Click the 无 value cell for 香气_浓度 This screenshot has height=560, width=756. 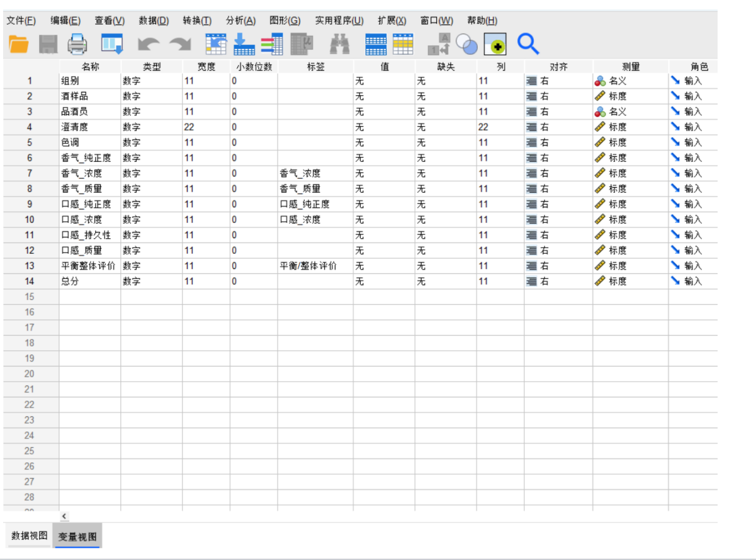384,173
